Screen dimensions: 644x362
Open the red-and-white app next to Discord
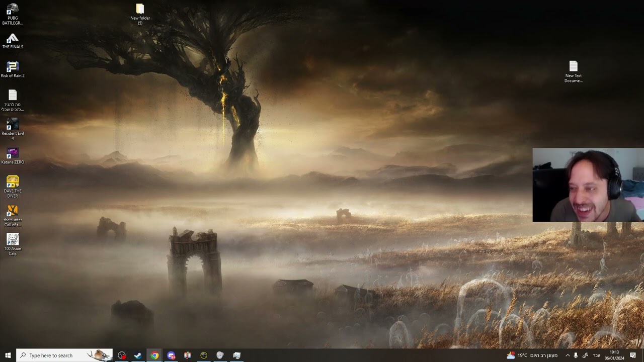coord(187,355)
